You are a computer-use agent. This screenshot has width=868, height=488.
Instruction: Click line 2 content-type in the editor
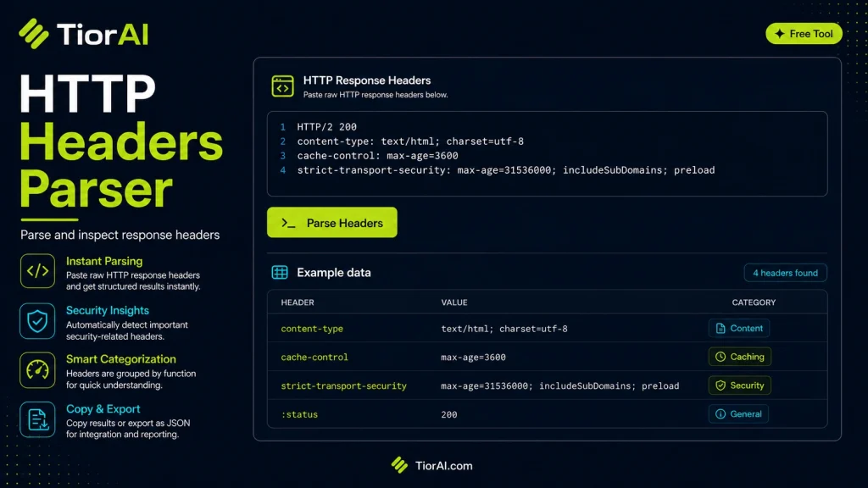(x=410, y=141)
